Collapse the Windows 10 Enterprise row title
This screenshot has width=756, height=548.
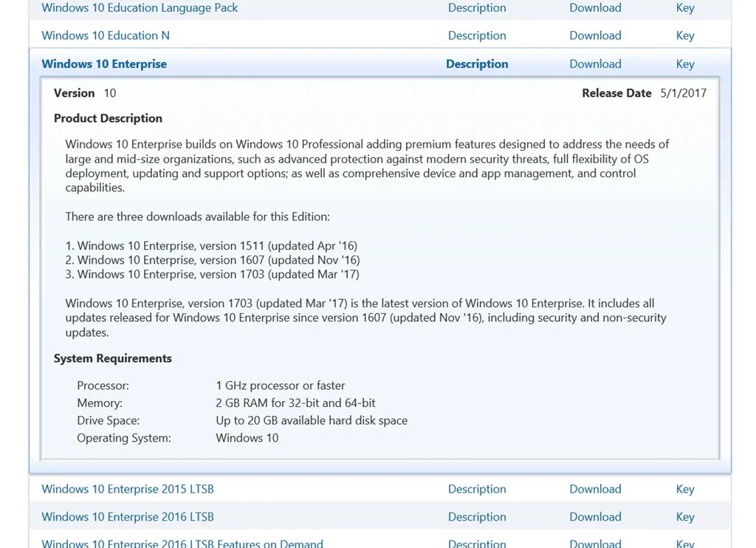104,64
